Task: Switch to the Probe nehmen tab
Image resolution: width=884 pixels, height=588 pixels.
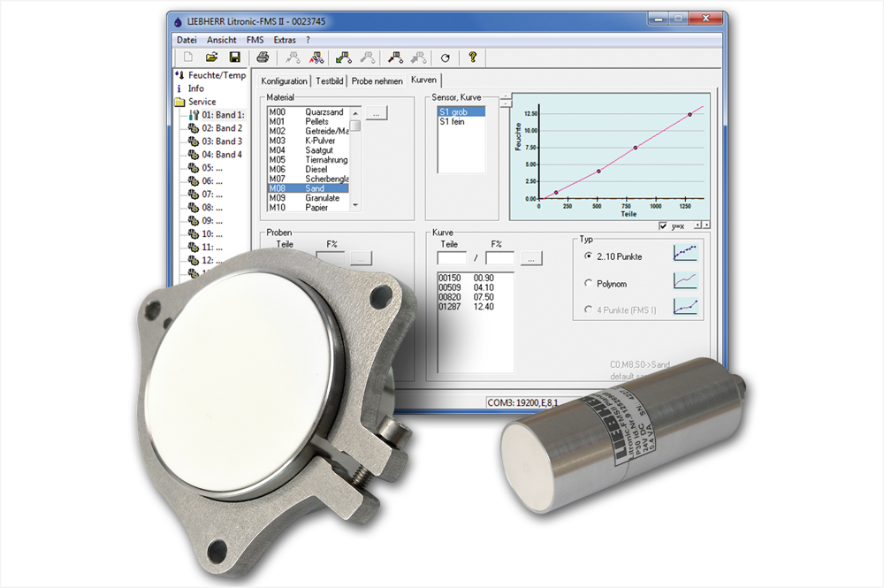Action: pyautogui.click(x=377, y=81)
